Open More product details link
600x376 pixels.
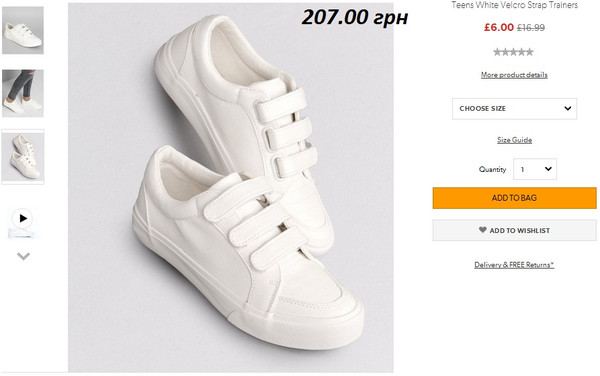point(514,75)
